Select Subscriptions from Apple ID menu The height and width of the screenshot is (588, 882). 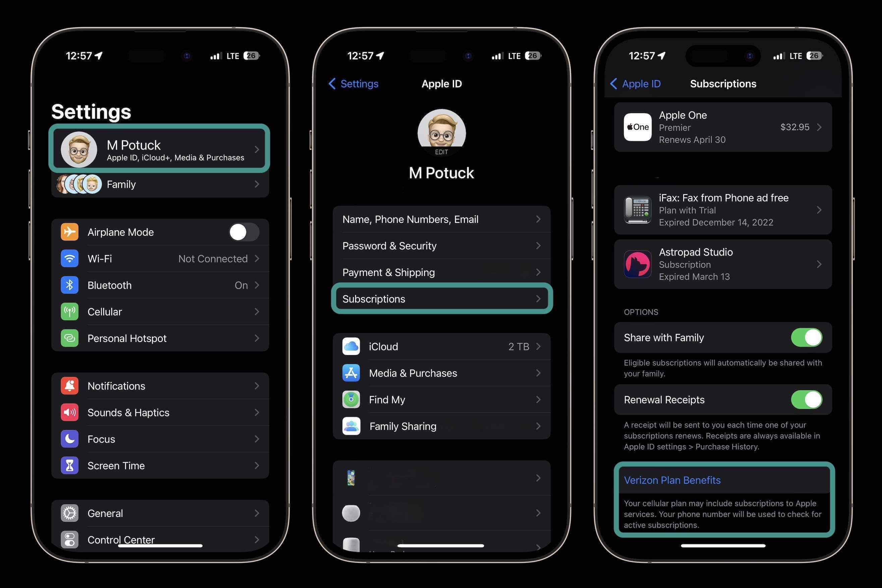(440, 299)
